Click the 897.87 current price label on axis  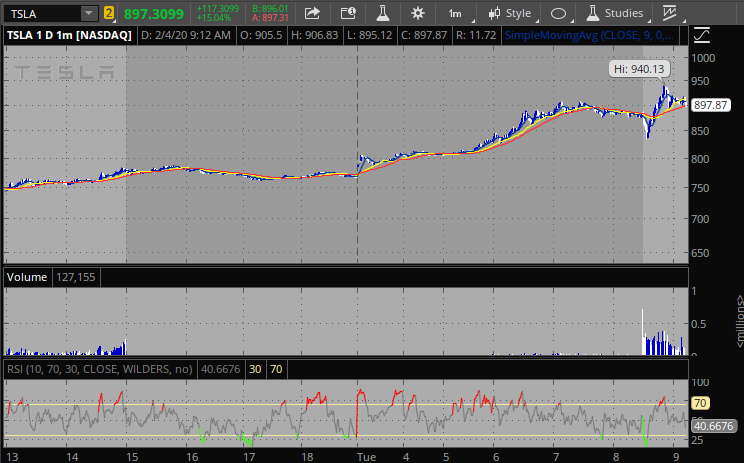[x=710, y=105]
